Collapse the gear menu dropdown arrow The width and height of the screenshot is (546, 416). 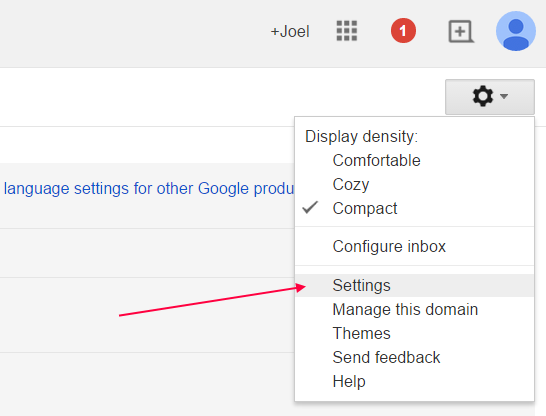(x=504, y=96)
